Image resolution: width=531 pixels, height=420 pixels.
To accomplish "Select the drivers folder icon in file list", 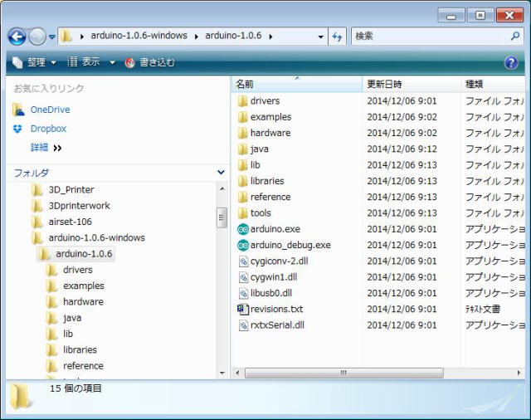I will (x=242, y=101).
